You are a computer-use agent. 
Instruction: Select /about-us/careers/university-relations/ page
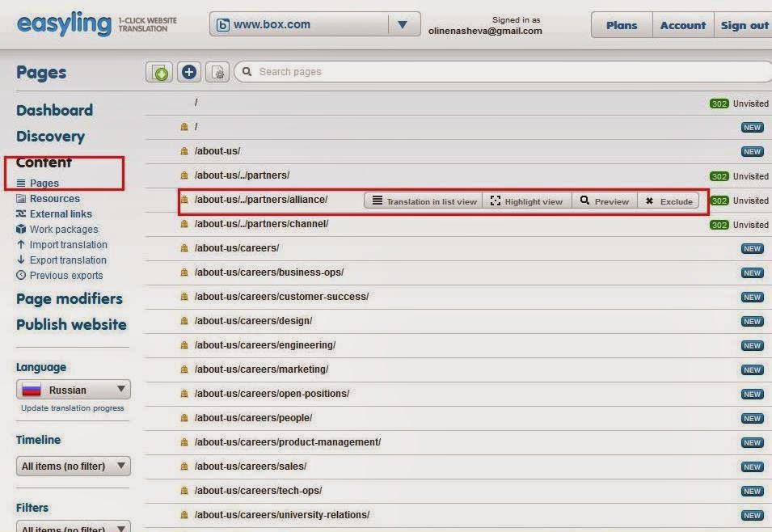pos(281,515)
